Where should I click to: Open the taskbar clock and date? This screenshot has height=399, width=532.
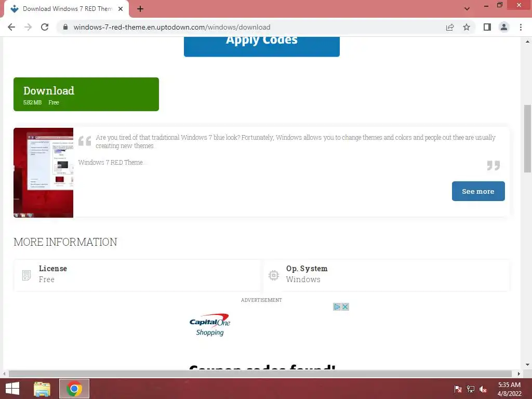509,389
